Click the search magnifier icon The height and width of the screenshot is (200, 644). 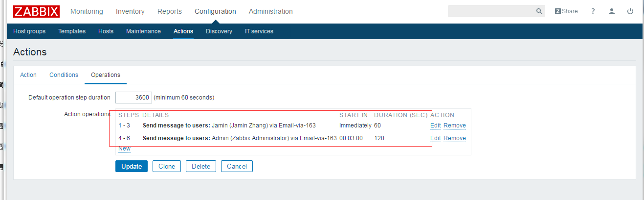point(539,11)
